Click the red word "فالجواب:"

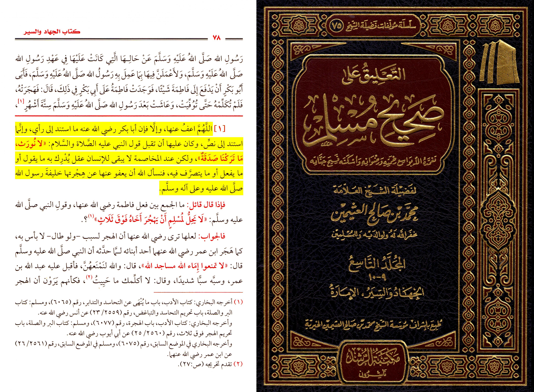pos(212,236)
